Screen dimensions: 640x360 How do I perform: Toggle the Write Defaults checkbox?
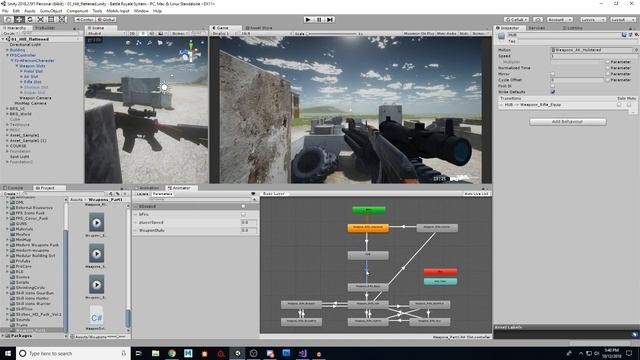point(553,92)
